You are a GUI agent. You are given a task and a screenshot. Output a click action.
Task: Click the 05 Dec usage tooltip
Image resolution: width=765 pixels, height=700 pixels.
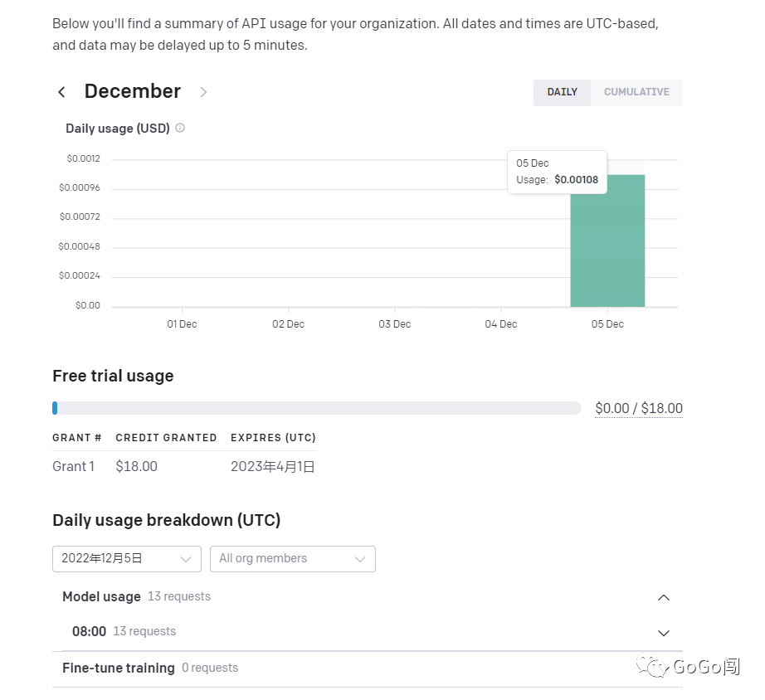point(557,172)
